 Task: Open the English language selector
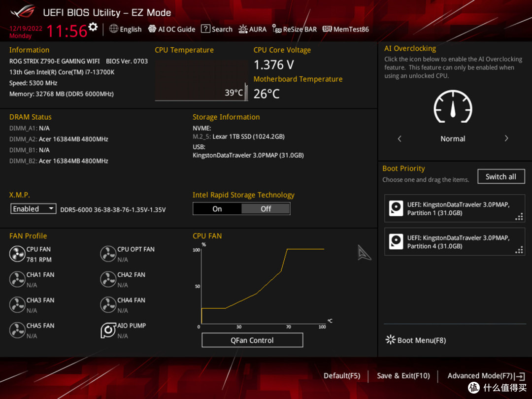coord(125,29)
